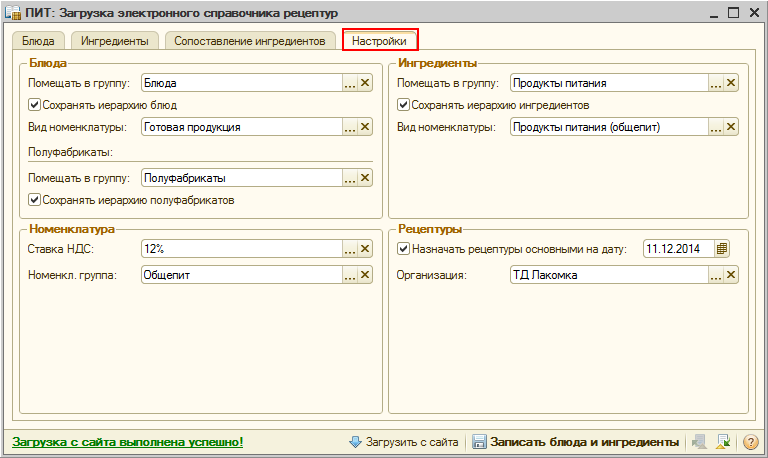This screenshot has height=458, width=768.
Task: Click the Загрузка с сайта выполнена успешно link
Action: coord(127,441)
